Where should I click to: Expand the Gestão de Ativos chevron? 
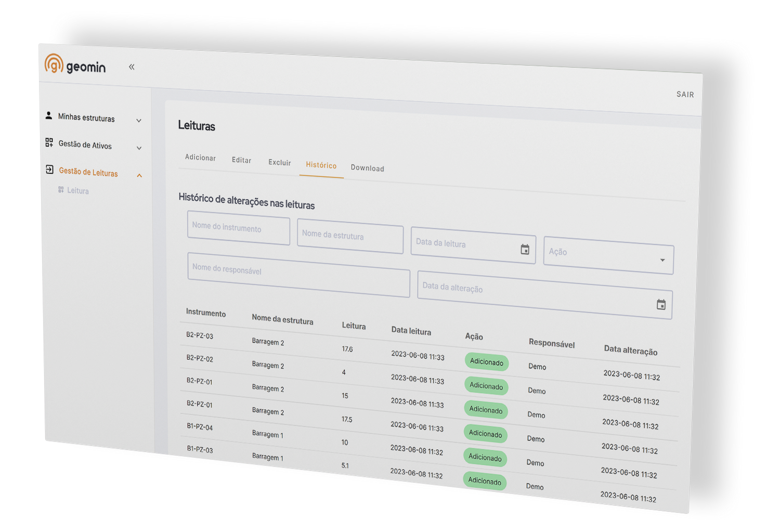coord(139,148)
